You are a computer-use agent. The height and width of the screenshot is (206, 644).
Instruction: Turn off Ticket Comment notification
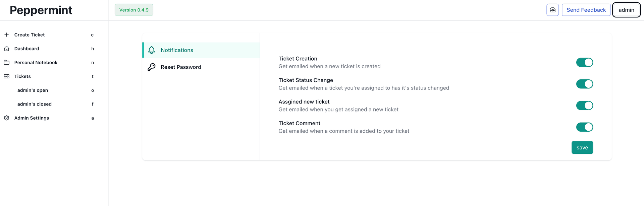point(584,127)
